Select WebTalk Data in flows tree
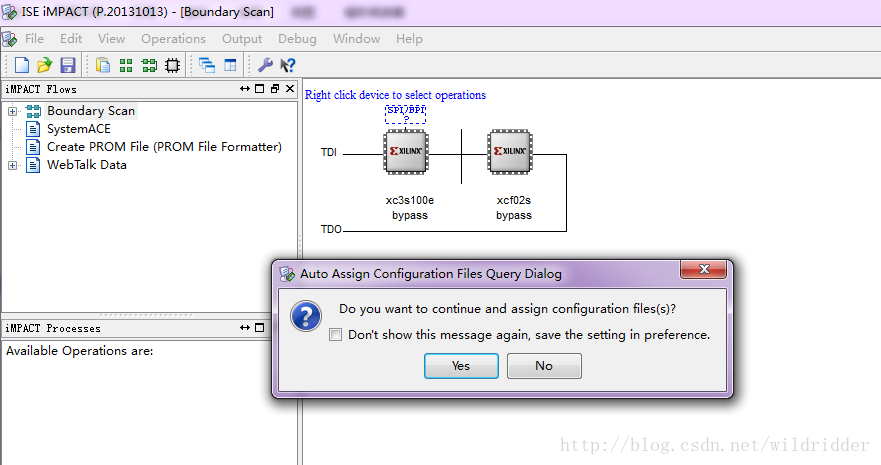 coord(87,165)
